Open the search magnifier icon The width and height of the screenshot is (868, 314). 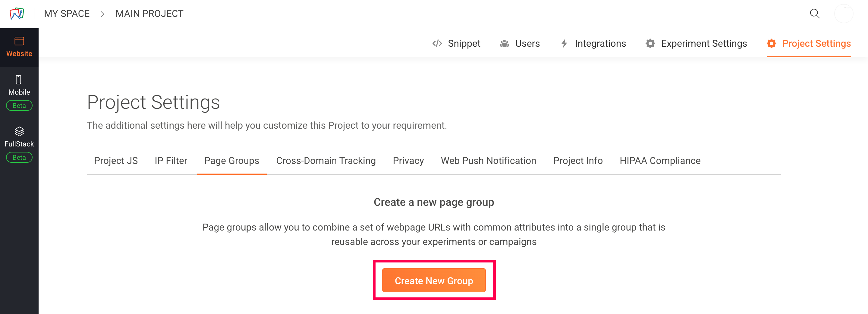(x=814, y=14)
